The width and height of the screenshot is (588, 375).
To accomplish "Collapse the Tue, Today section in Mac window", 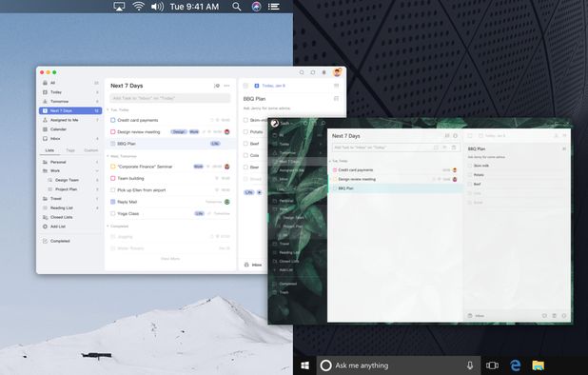I will point(108,109).
